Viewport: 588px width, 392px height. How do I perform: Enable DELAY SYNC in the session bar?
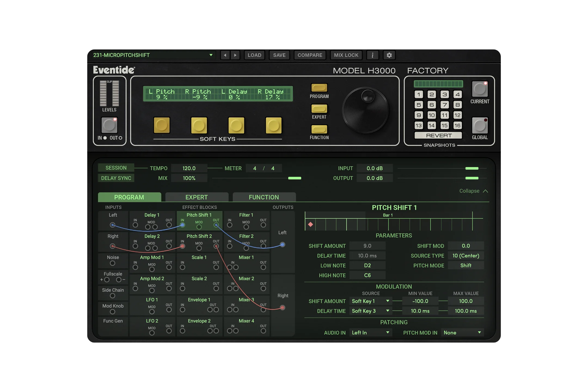116,178
